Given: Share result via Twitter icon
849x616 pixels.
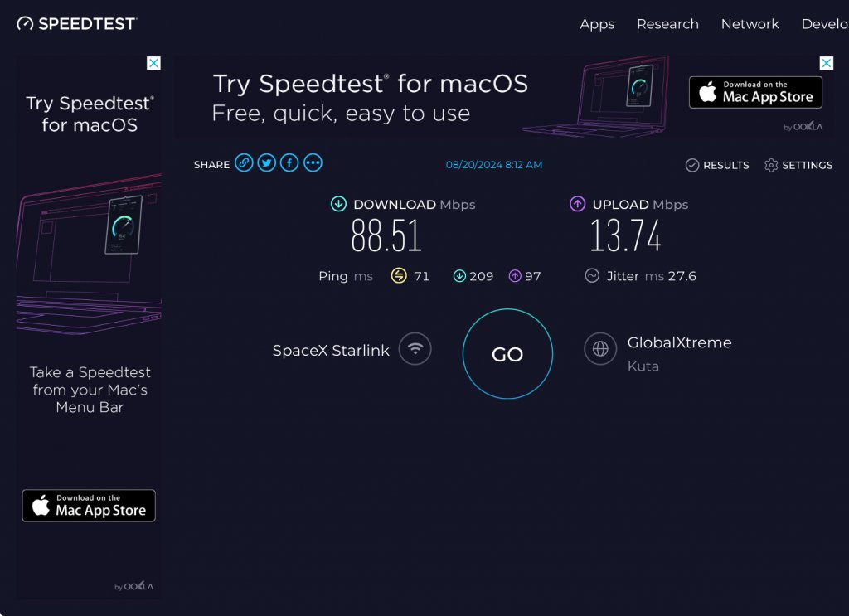Looking at the screenshot, I should click(x=266, y=163).
